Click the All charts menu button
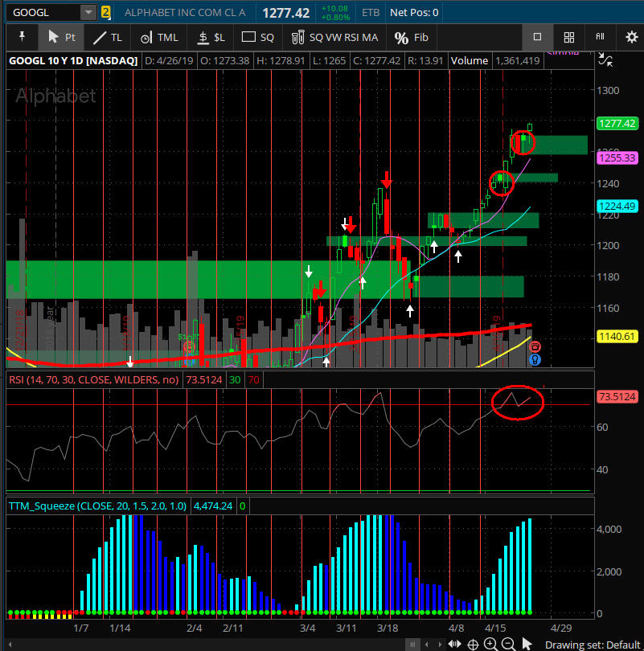This screenshot has width=644, height=651. click(x=600, y=37)
